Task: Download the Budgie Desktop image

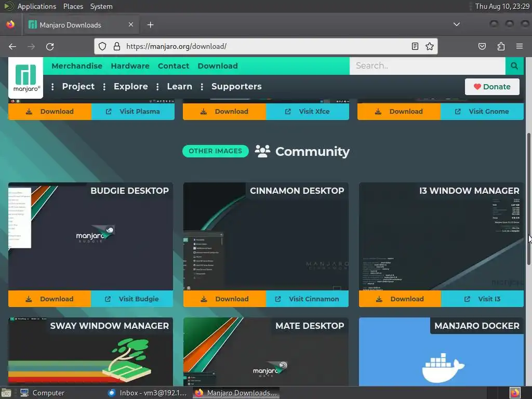Action: pos(49,299)
